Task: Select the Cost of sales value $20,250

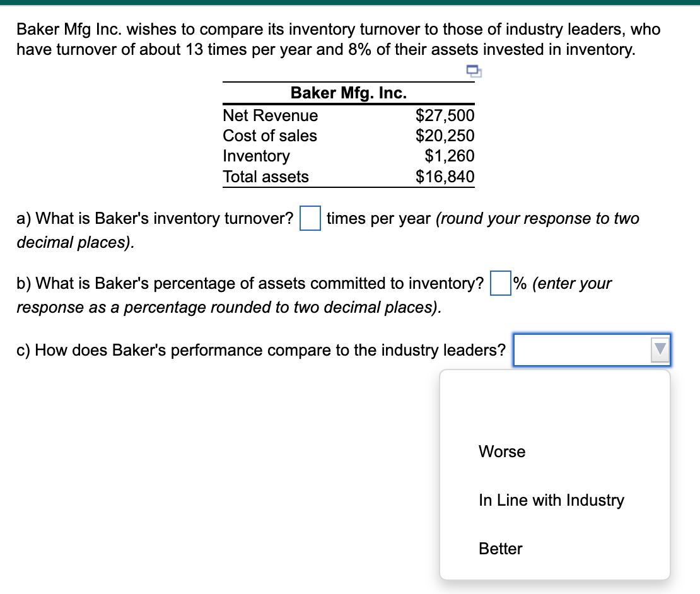Action: coord(446,136)
